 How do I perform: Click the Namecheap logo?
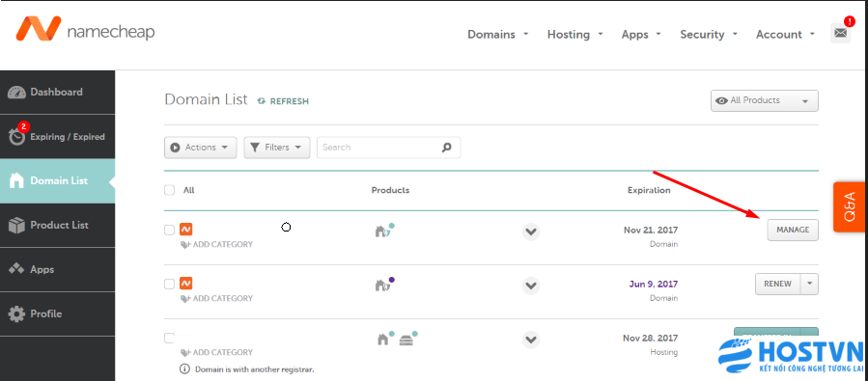click(85, 29)
